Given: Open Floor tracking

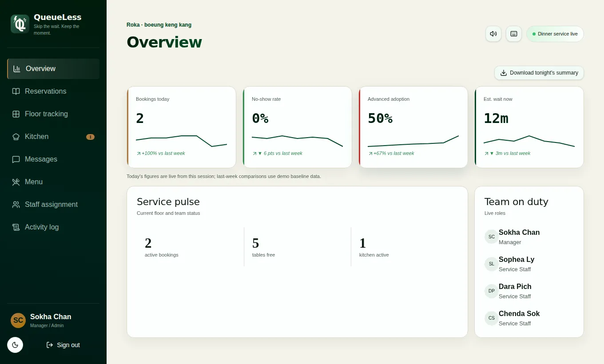Looking at the screenshot, I should pos(53,114).
